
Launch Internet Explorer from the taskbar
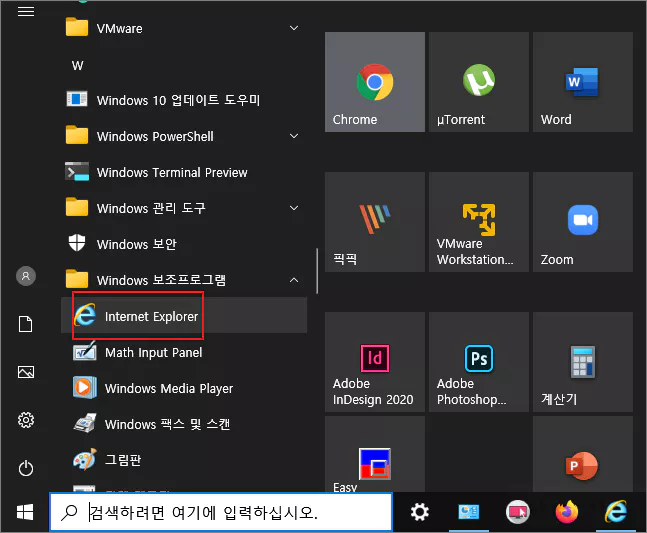coord(616,512)
